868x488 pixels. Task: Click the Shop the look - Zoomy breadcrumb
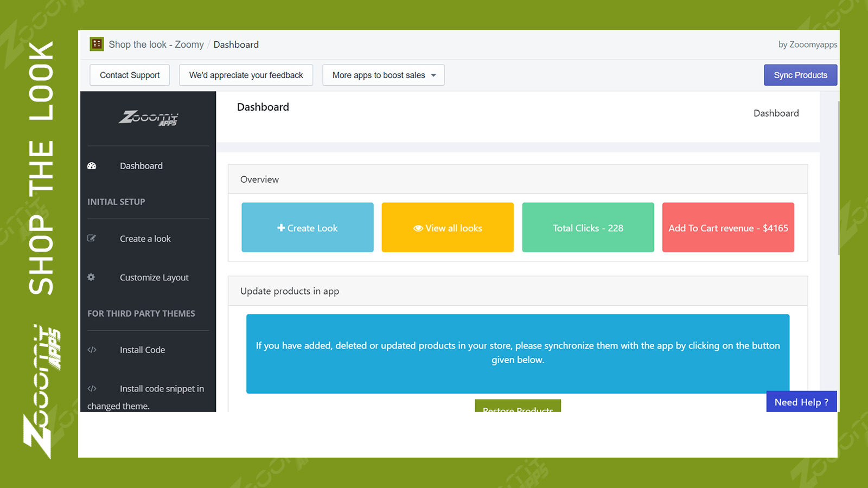(x=156, y=44)
